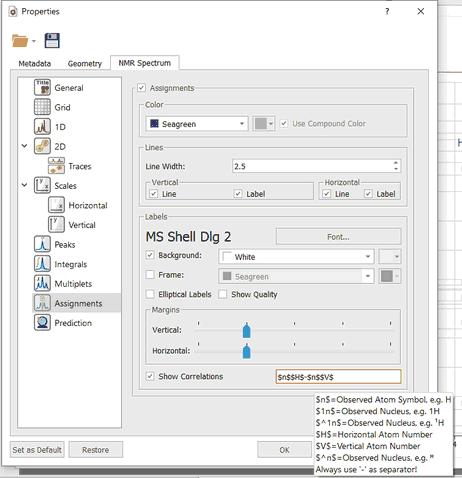Select the Horizontal scale icon

coord(56,205)
